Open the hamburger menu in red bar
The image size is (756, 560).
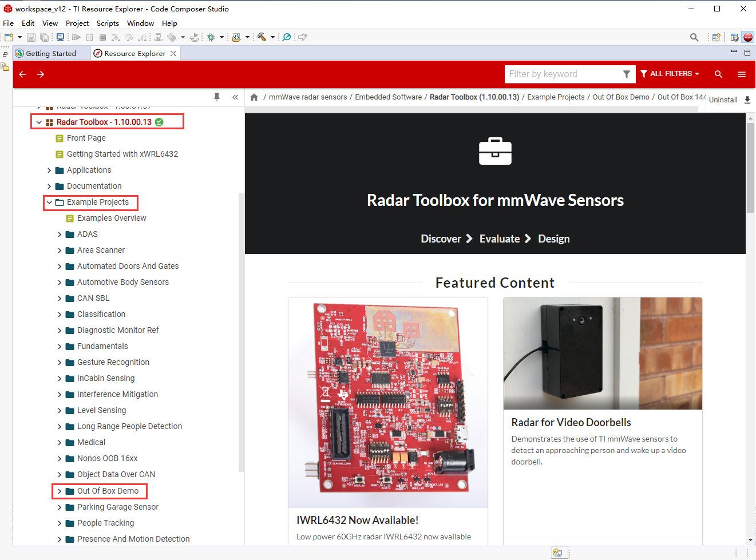tap(742, 74)
